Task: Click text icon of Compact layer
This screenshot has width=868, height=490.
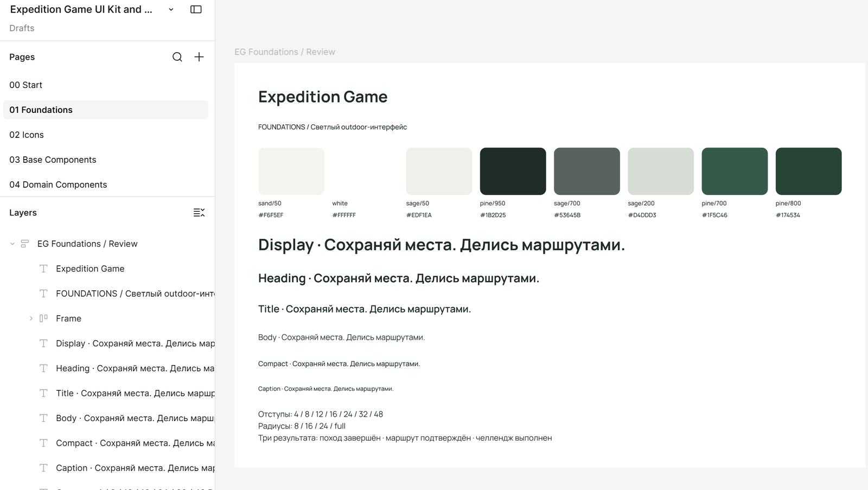Action: pyautogui.click(x=43, y=443)
